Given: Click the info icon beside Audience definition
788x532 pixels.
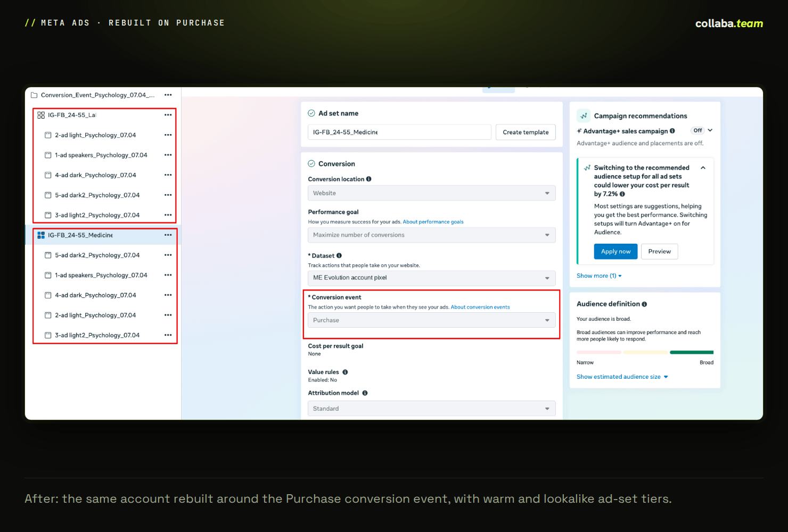Looking at the screenshot, I should click(x=644, y=304).
